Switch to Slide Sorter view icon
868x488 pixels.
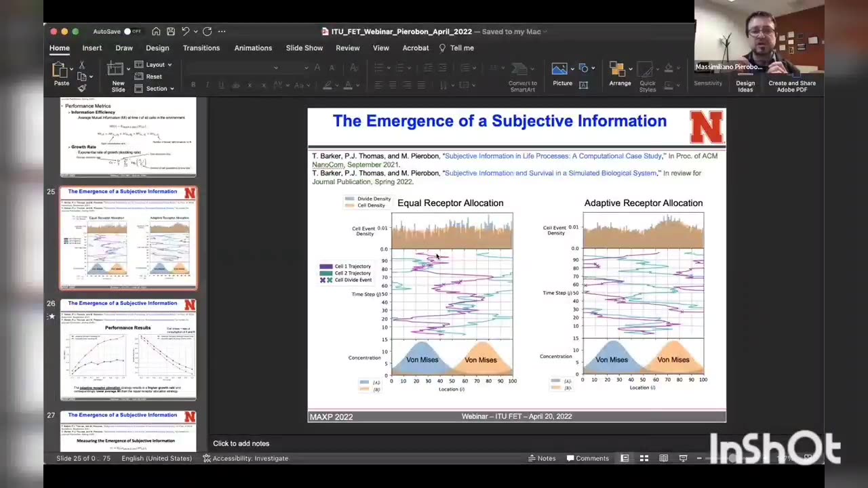pyautogui.click(x=644, y=458)
